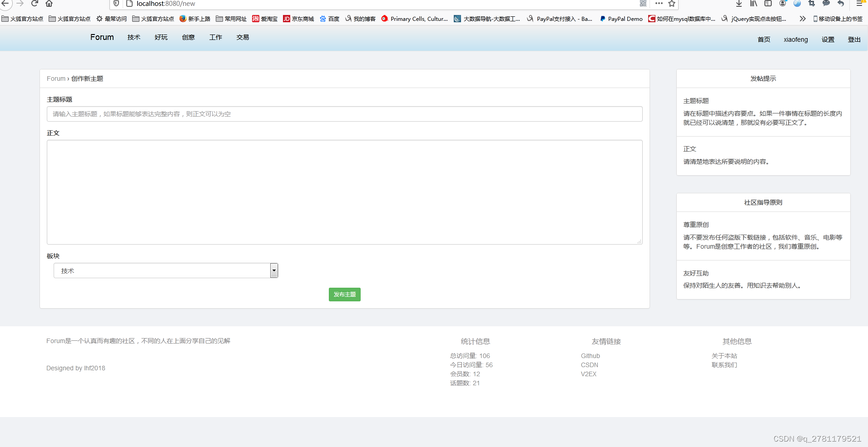Reload the current page

[x=35, y=4]
